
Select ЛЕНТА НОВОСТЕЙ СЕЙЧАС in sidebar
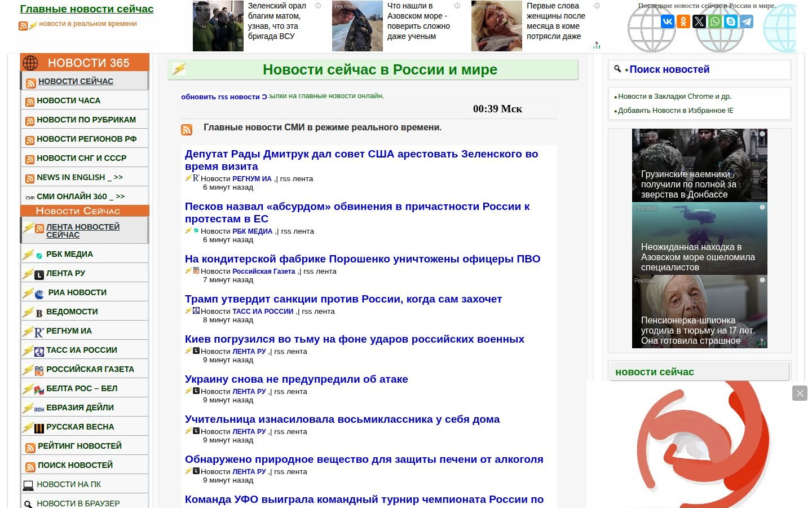tap(83, 230)
